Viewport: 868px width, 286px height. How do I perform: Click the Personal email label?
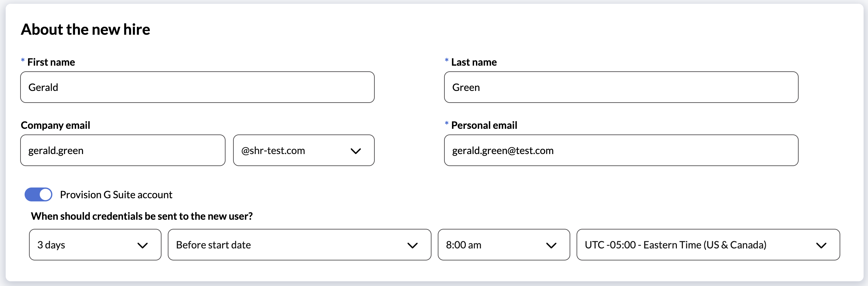tap(484, 125)
